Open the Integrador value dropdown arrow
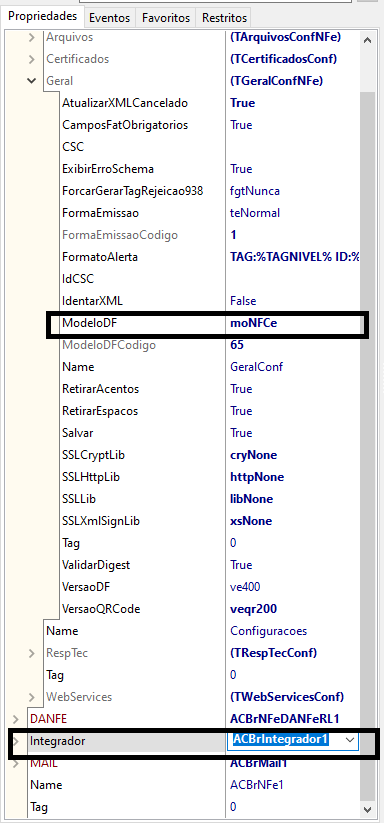The image size is (384, 823). coord(349,740)
